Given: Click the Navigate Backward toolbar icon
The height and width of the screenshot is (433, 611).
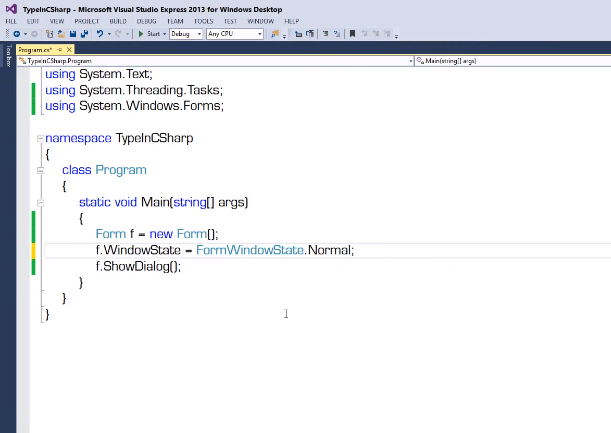Looking at the screenshot, I should click(17, 34).
